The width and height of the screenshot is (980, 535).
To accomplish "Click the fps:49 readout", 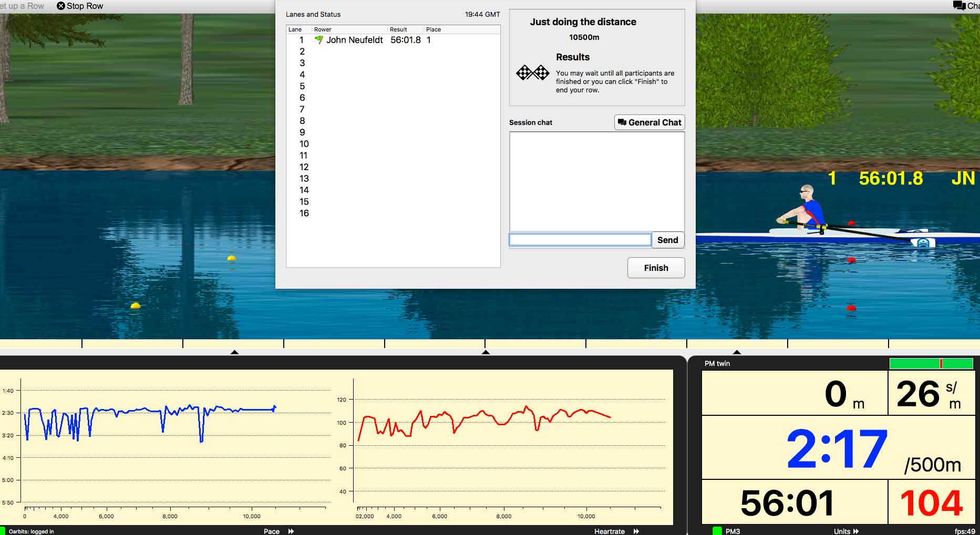I will tap(964, 531).
